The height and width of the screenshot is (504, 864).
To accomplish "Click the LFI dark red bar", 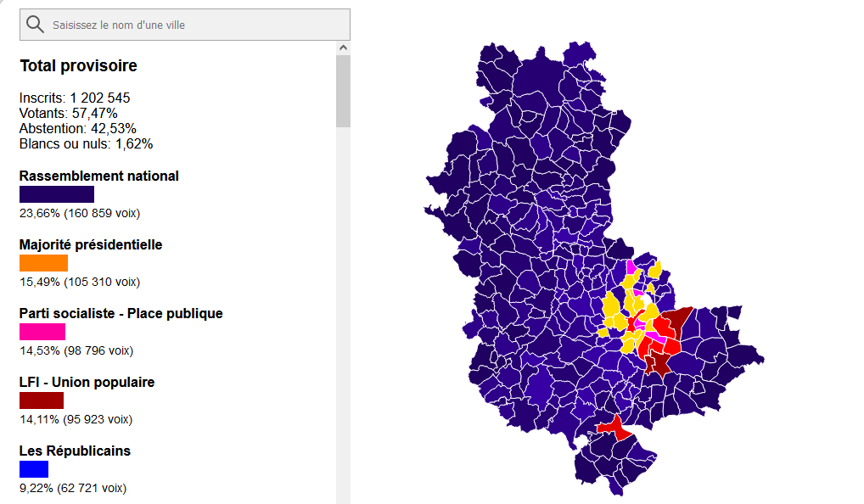I will 42,400.
